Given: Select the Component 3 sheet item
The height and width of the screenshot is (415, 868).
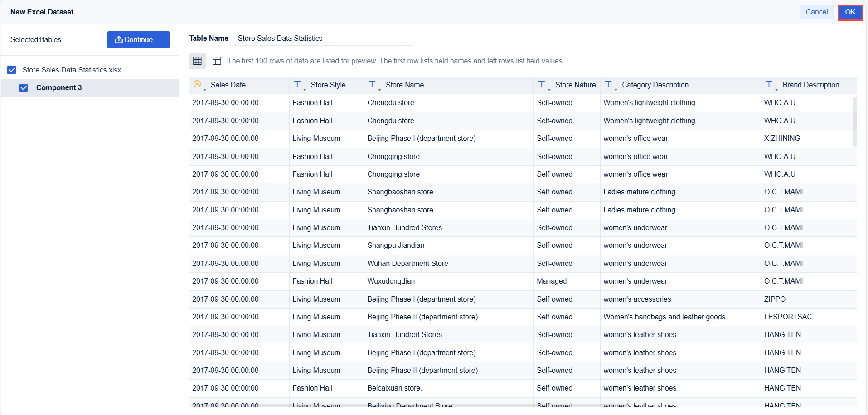Looking at the screenshot, I should click(x=59, y=88).
